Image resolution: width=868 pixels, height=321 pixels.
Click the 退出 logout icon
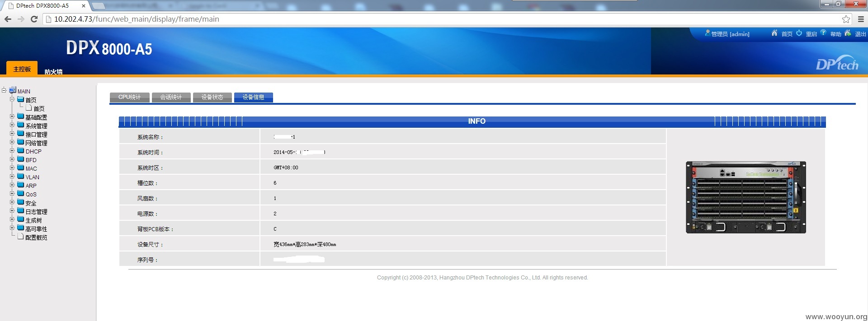[x=848, y=33]
